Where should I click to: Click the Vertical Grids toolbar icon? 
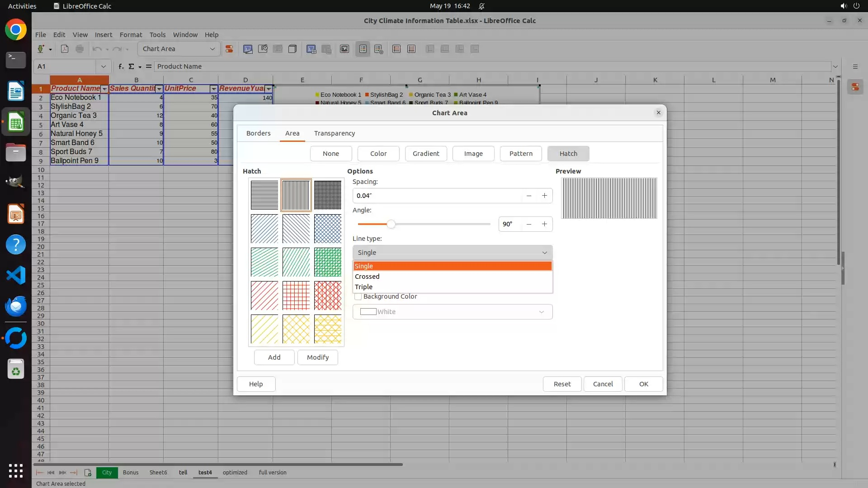[x=411, y=49]
